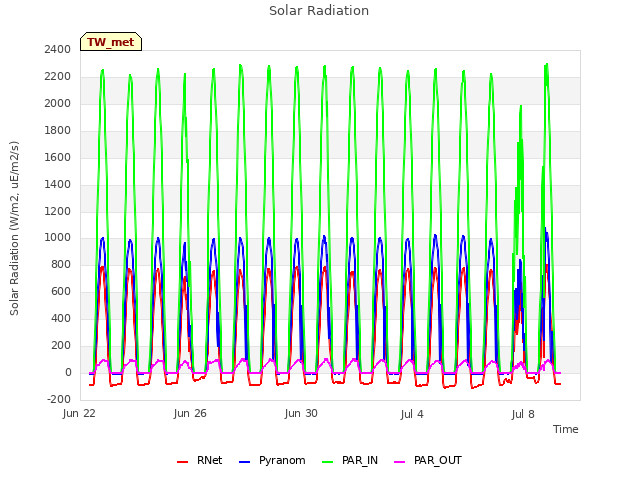This screenshot has width=640, height=480.
Task: Click the 1600 y-axis tick label
Action: 58,157
